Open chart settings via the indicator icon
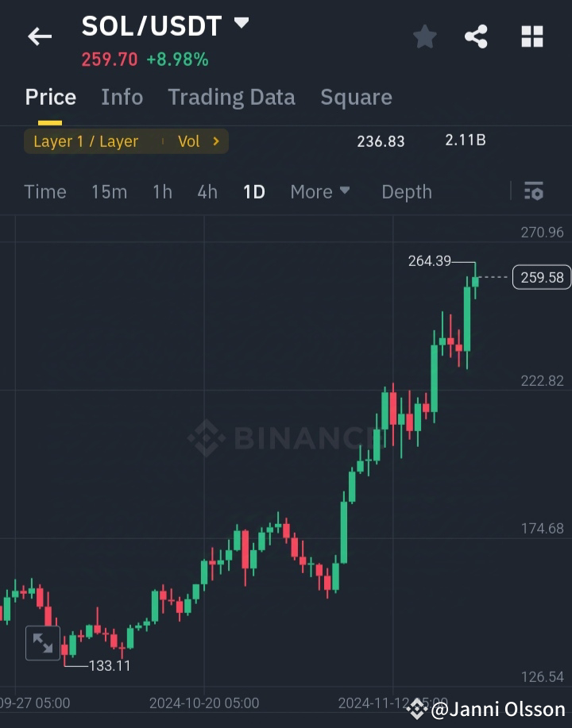This screenshot has height=728, width=572. tap(534, 191)
